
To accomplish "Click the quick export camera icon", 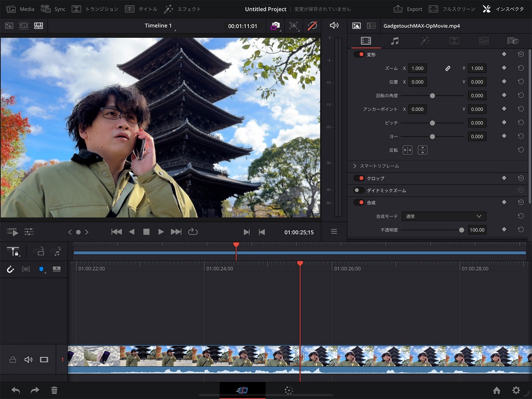I will coord(275,26).
